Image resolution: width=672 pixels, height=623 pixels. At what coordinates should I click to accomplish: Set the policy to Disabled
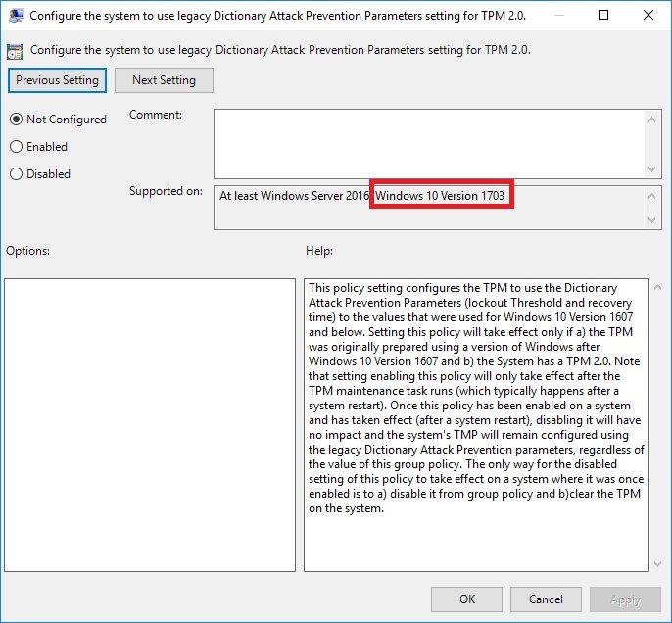click(x=17, y=174)
